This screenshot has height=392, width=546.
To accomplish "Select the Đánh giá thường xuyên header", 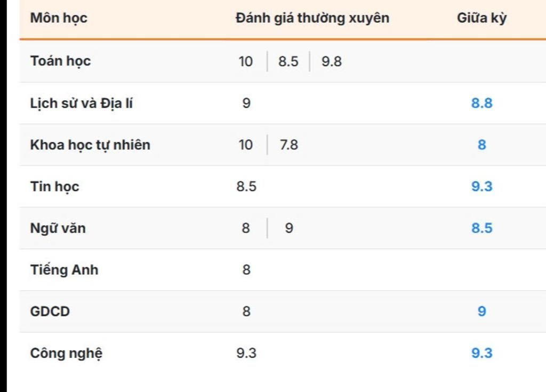I will click(x=312, y=18).
